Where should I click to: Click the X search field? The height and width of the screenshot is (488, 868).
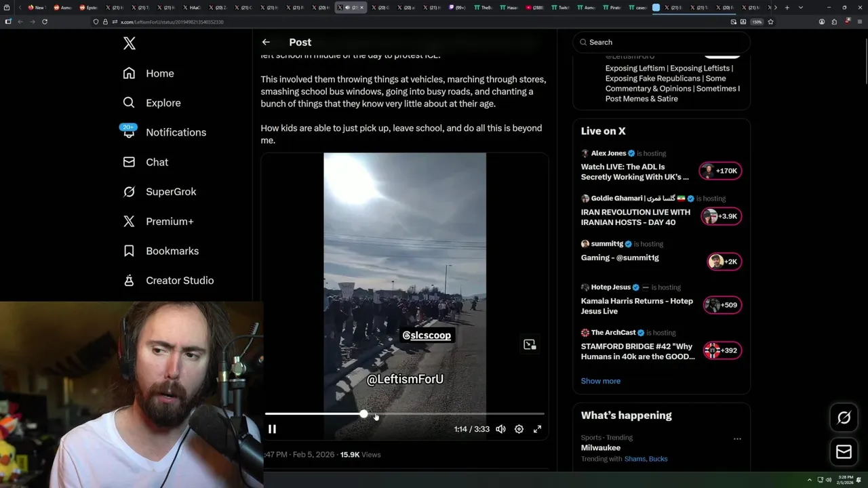661,42
